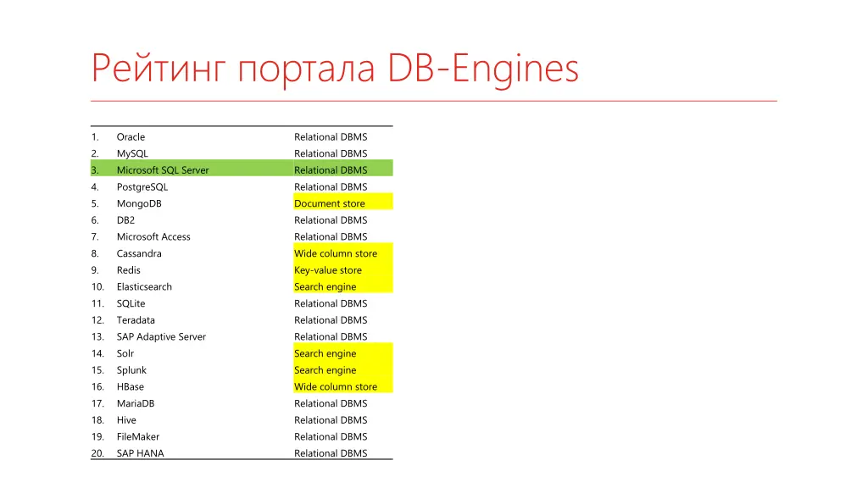Click Solr's 'Search engine' cell
The height and width of the screenshot is (488, 868).
[343, 352]
